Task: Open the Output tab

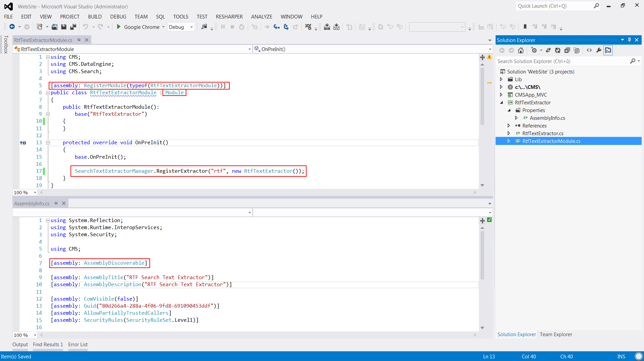Action: 20,345
